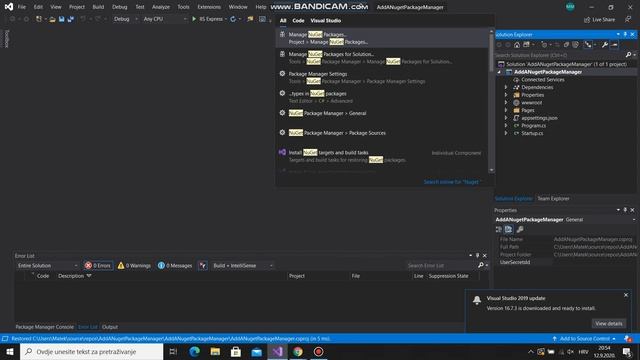Toggle the 0 Warnings filter

pyautogui.click(x=134, y=265)
